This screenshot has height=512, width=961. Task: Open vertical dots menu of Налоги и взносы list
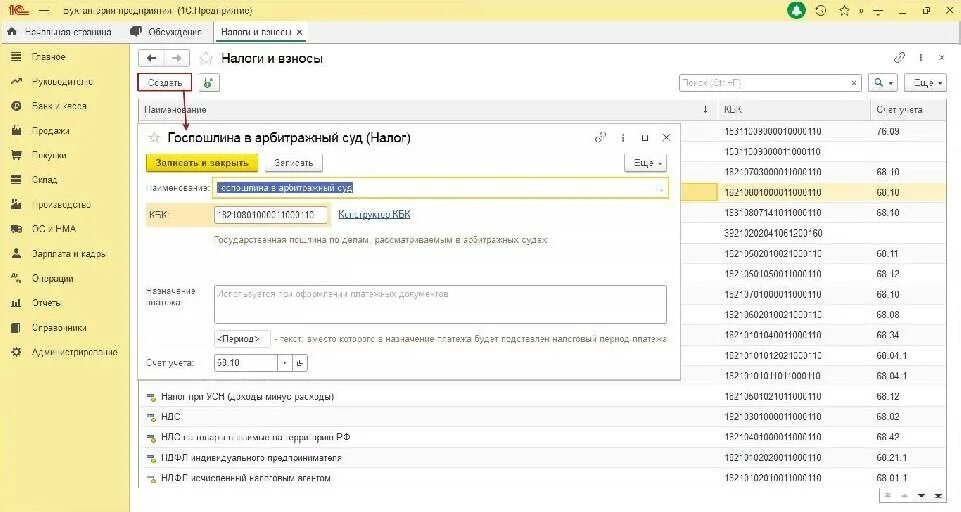[x=921, y=58]
